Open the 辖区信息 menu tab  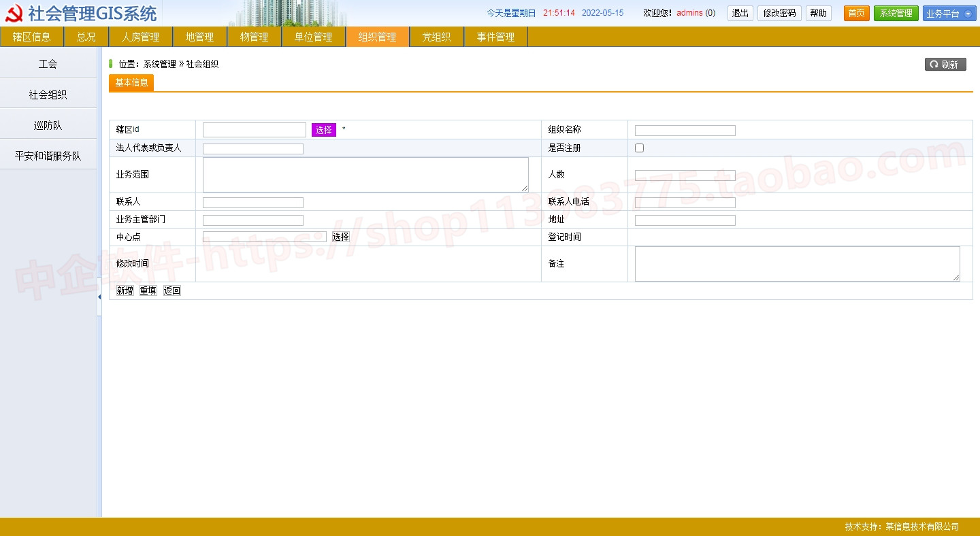(31, 37)
